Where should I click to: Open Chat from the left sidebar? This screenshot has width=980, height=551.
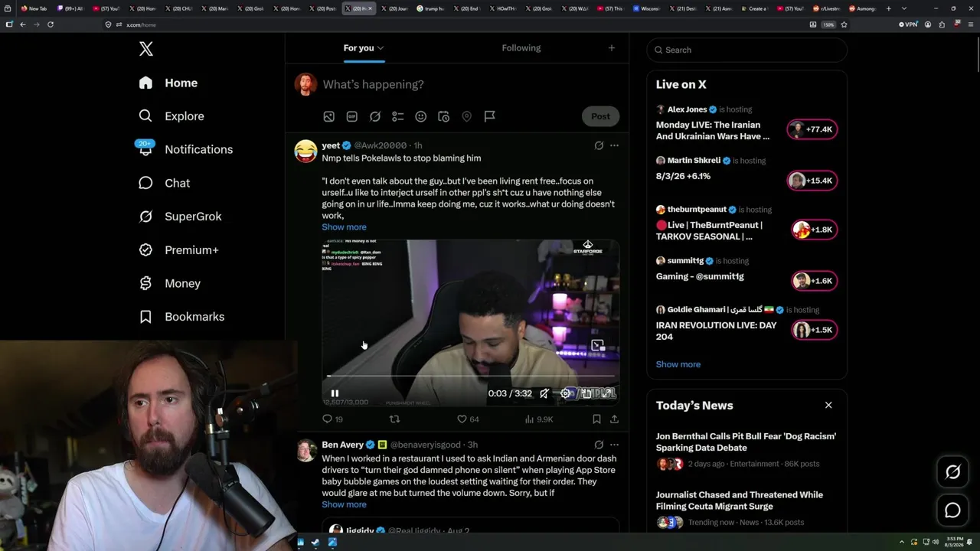click(164, 183)
